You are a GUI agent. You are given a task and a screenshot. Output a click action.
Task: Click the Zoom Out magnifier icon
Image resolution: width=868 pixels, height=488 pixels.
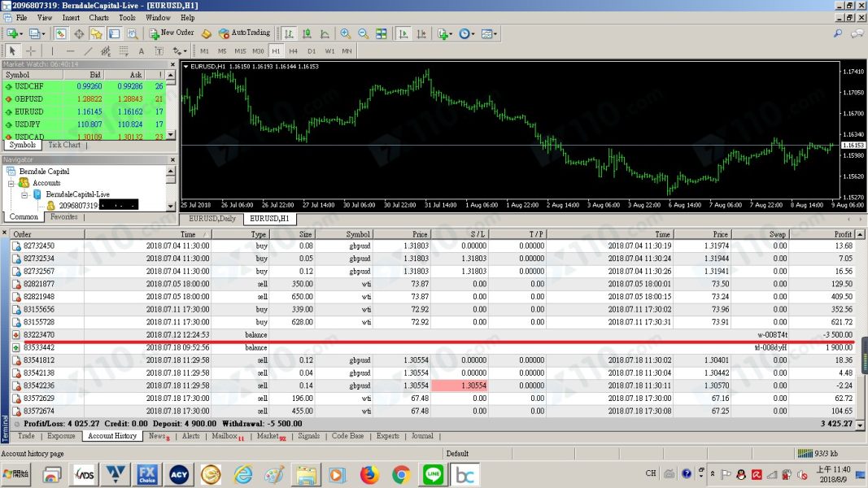point(363,33)
